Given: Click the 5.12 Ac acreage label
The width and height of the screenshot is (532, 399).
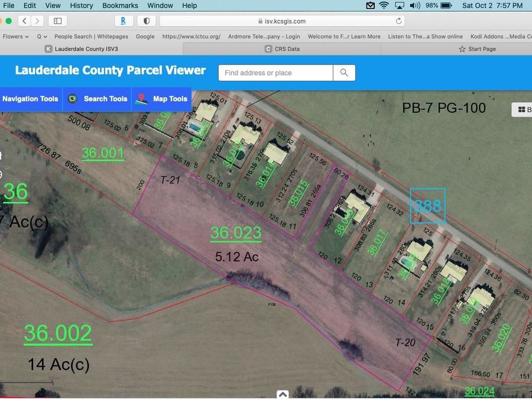Looking at the screenshot, I should 237,257.
